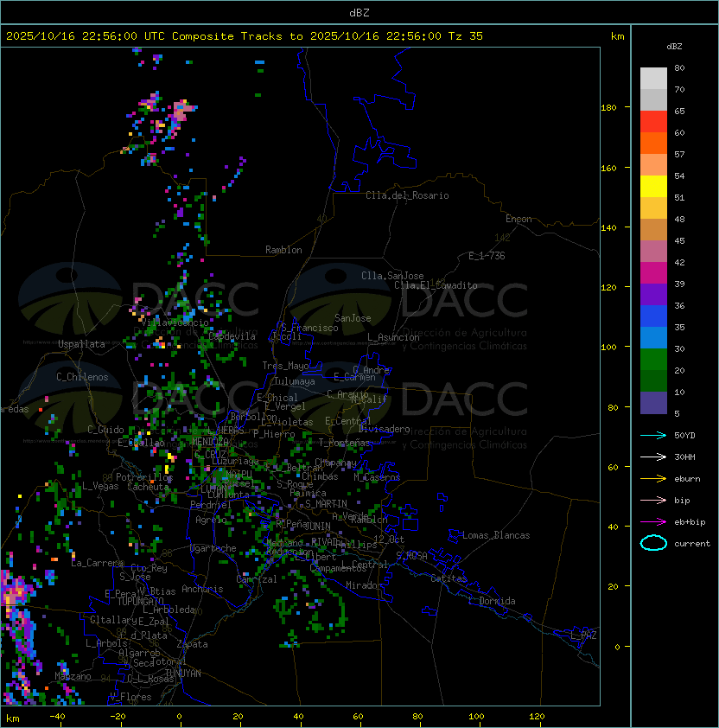The height and width of the screenshot is (728, 719).
Task: Click the 'Potrerillos' place label
Action: (x=144, y=476)
